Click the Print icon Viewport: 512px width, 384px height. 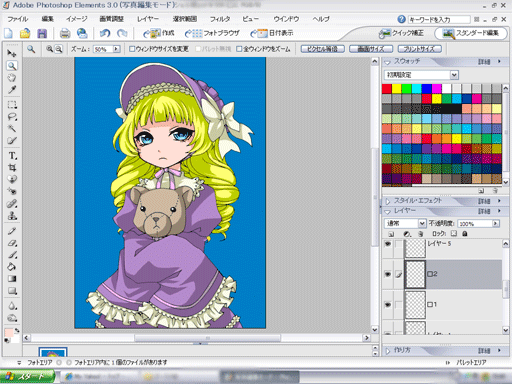(x=65, y=33)
